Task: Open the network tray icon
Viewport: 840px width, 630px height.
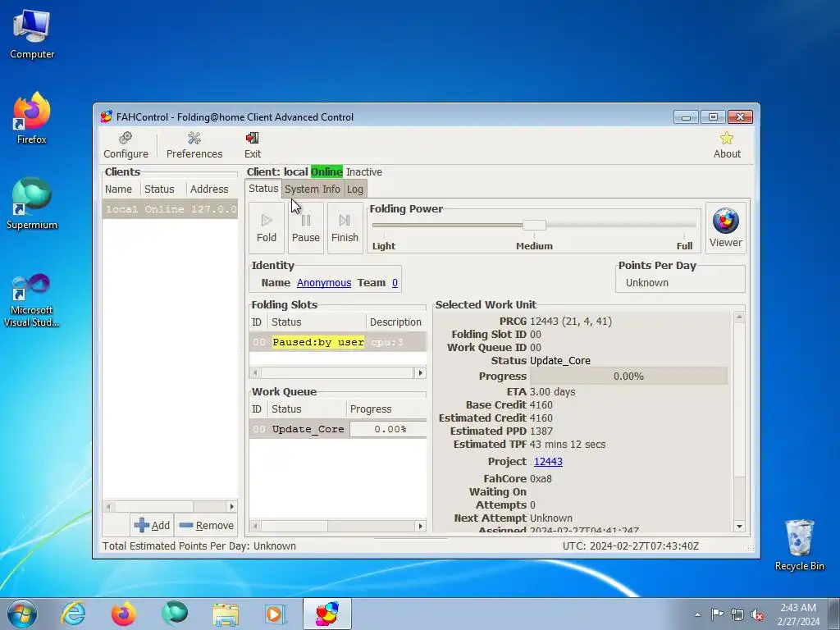Action: [x=737, y=614]
